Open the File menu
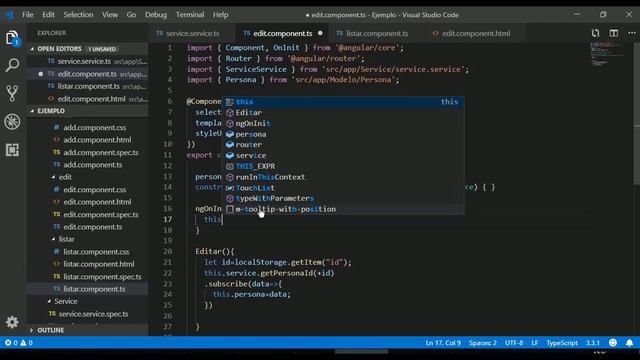This screenshot has width=640, height=360. click(x=28, y=15)
